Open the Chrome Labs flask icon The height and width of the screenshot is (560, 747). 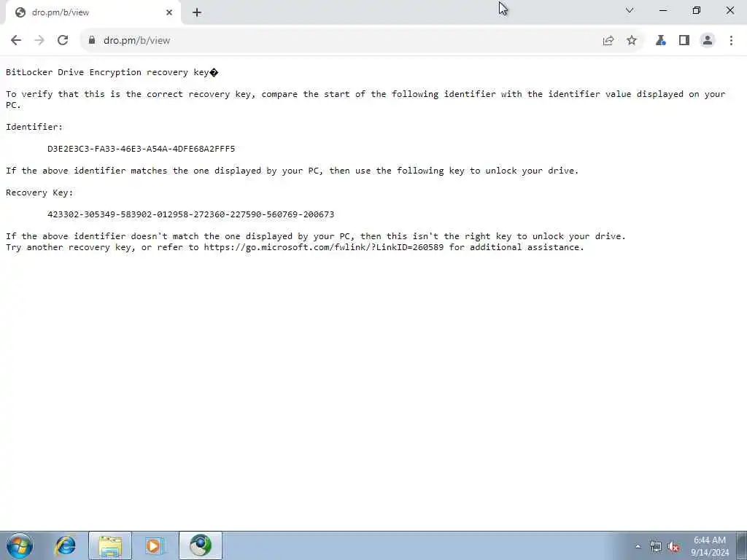coord(660,41)
